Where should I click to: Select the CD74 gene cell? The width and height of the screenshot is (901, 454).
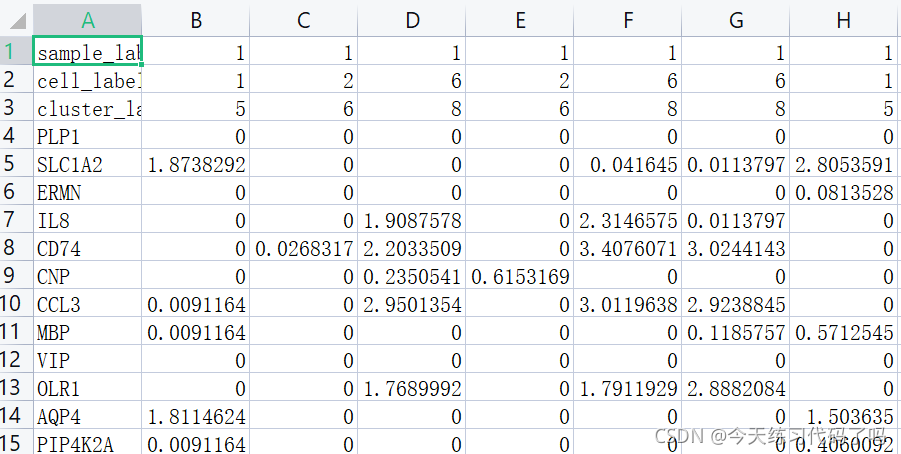pyautogui.click(x=87, y=247)
